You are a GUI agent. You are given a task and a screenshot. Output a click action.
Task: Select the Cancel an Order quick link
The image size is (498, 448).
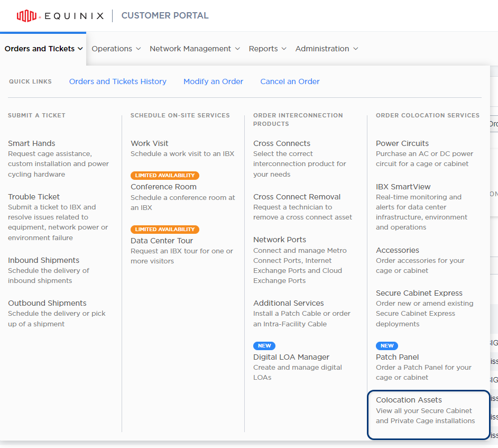(290, 81)
